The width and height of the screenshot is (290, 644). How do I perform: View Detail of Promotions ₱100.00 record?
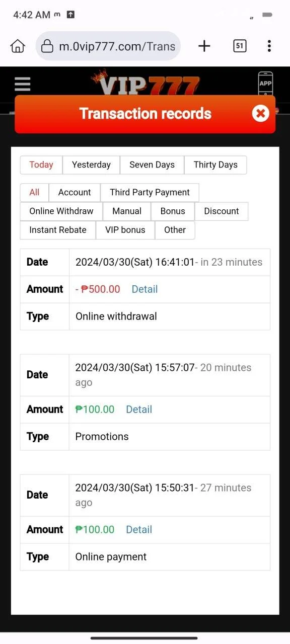pos(139,410)
